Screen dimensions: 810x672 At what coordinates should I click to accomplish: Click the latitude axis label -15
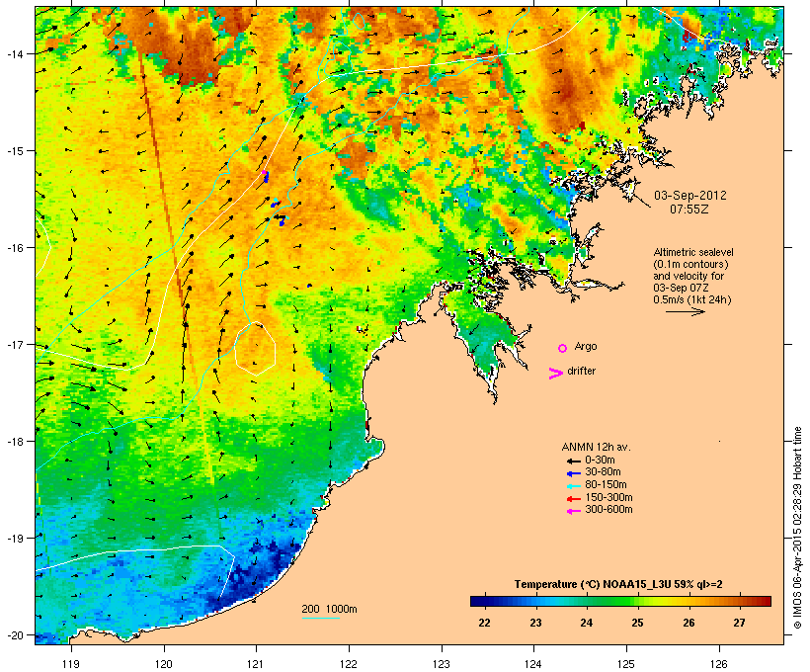click(15, 151)
